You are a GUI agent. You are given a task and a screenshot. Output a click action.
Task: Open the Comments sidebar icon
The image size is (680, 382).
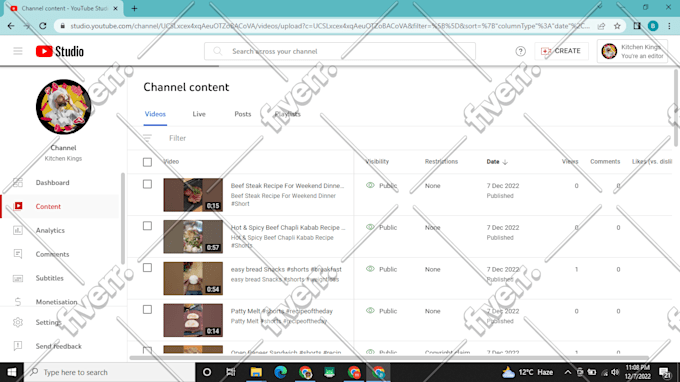click(18, 254)
